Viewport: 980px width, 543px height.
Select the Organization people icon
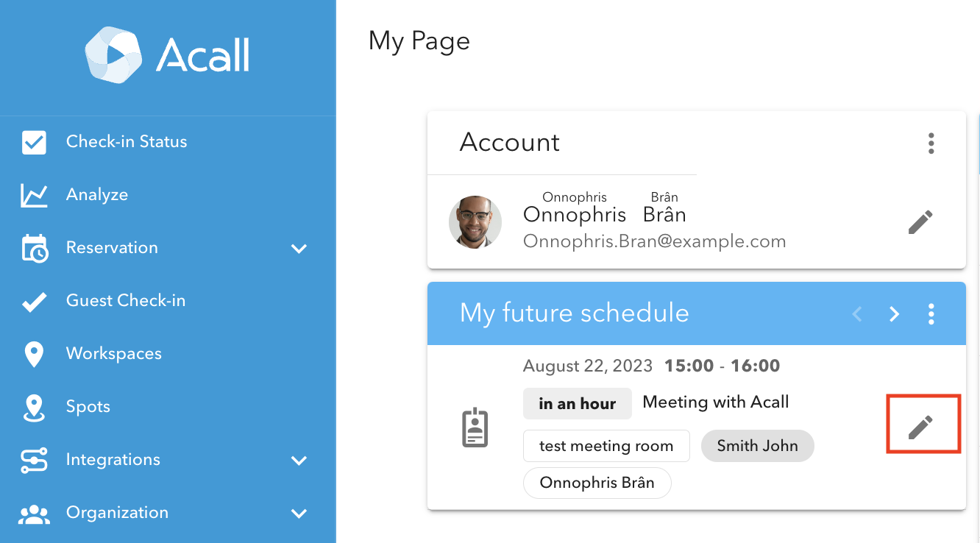point(34,512)
